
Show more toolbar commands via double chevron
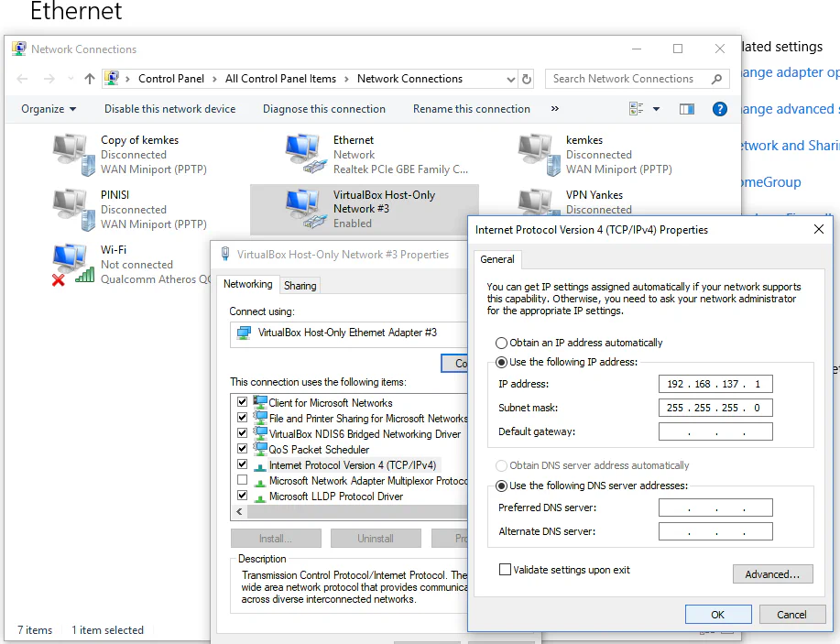tap(555, 109)
